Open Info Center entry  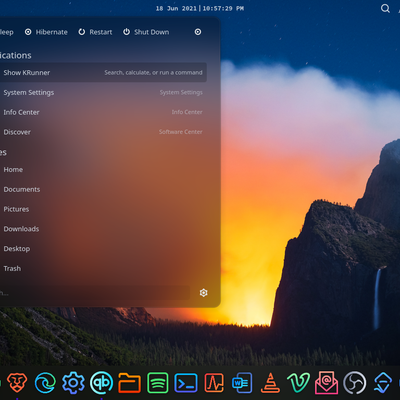coord(102,112)
